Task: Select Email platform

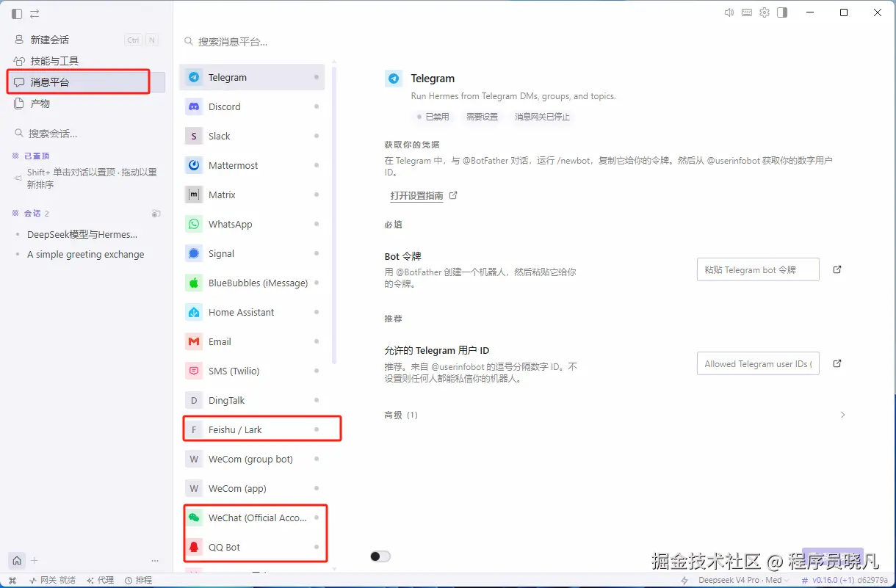Action: [x=252, y=341]
